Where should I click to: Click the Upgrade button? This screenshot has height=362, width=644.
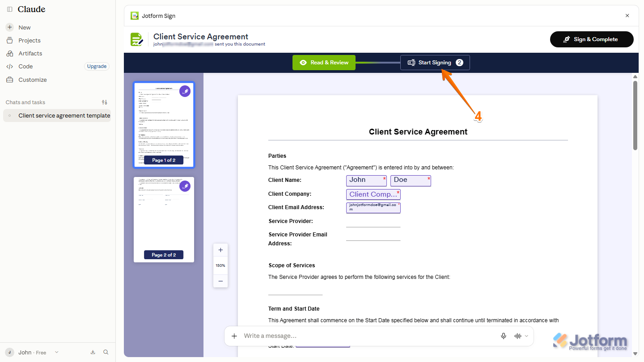coord(97,66)
